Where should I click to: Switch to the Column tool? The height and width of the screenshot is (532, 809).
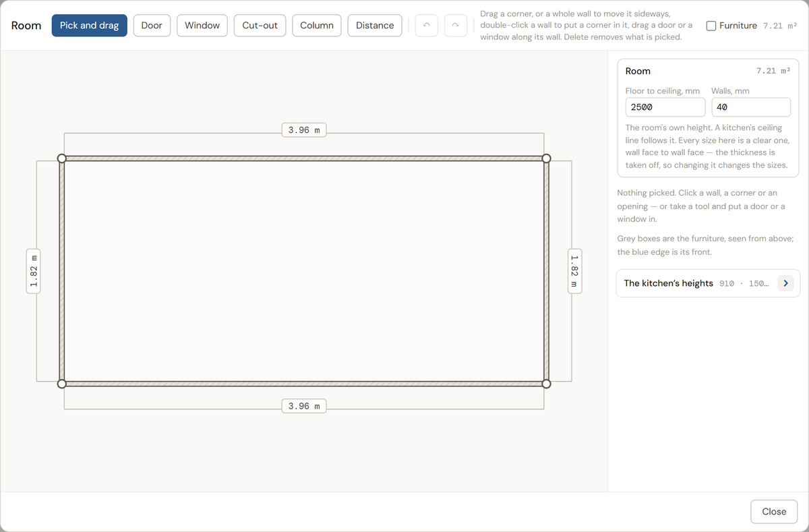pos(317,26)
